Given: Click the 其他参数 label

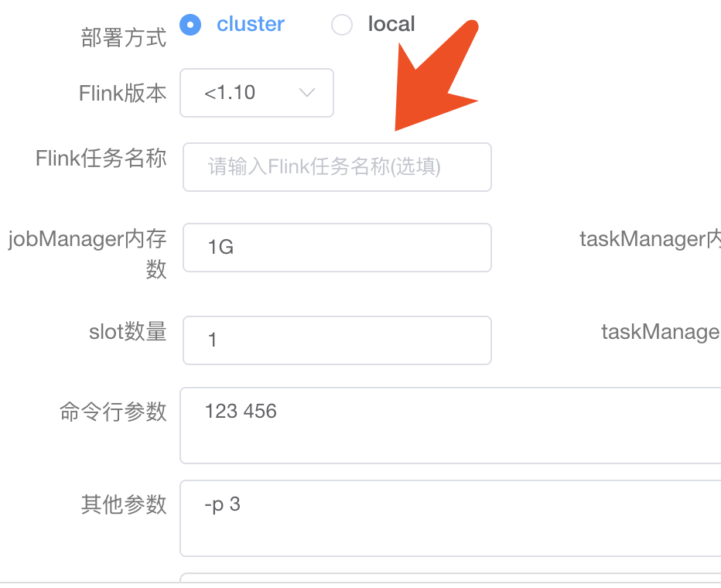Looking at the screenshot, I should click(123, 504).
